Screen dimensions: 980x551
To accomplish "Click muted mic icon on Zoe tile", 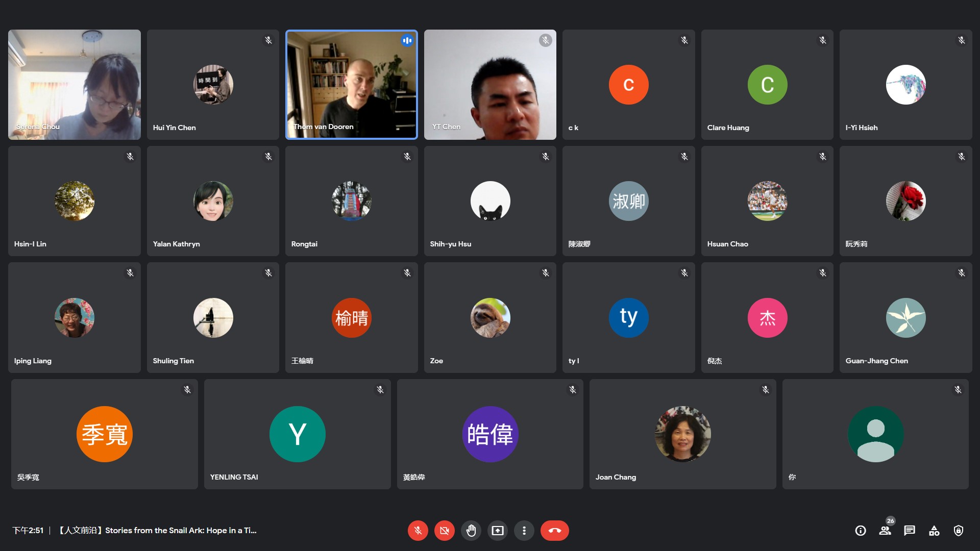I will (x=546, y=273).
